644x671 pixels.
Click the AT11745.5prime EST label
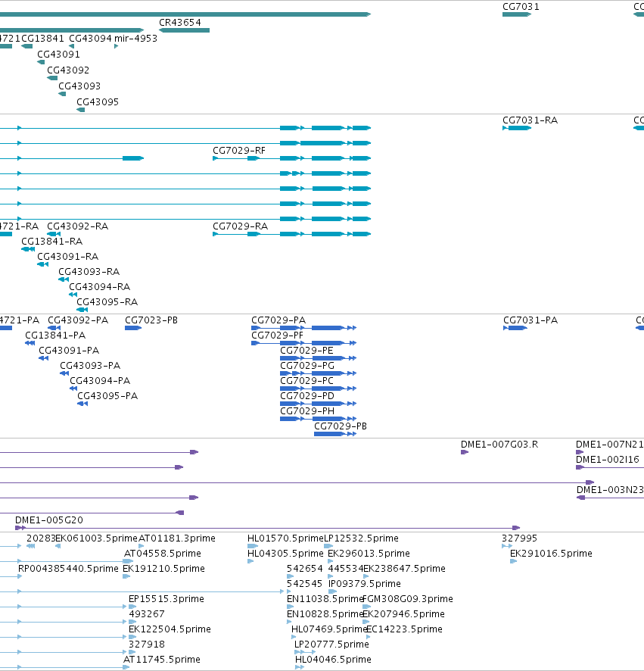tap(162, 660)
